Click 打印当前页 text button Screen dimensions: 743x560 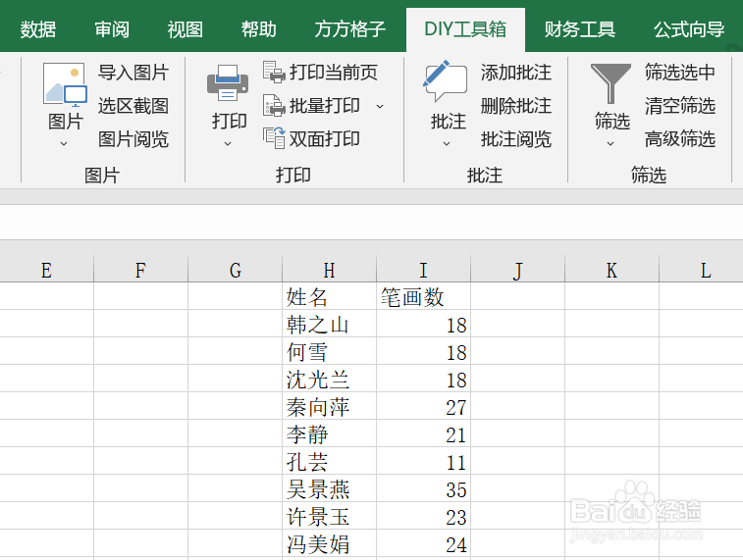(333, 73)
